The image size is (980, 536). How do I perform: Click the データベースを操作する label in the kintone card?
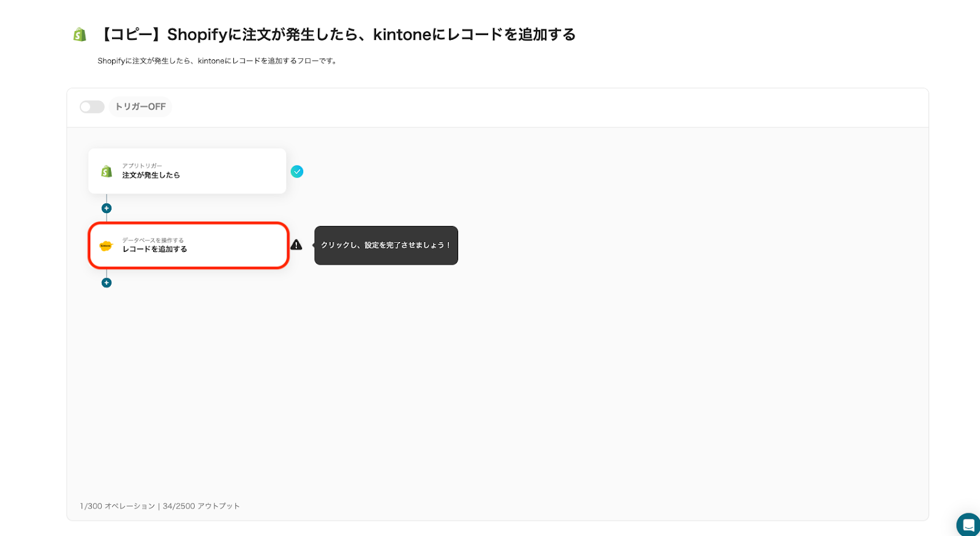click(153, 240)
